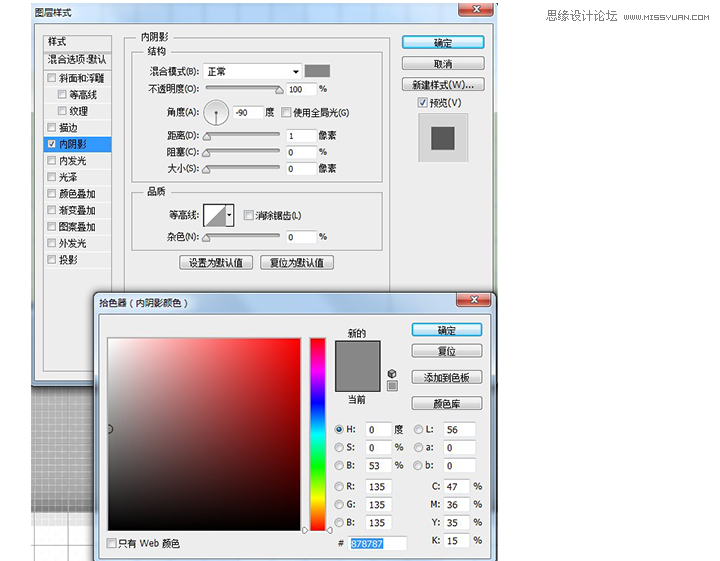The height and width of the screenshot is (561, 720).
Task: Click the out-of-gamut warning cube icon
Action: point(392,373)
